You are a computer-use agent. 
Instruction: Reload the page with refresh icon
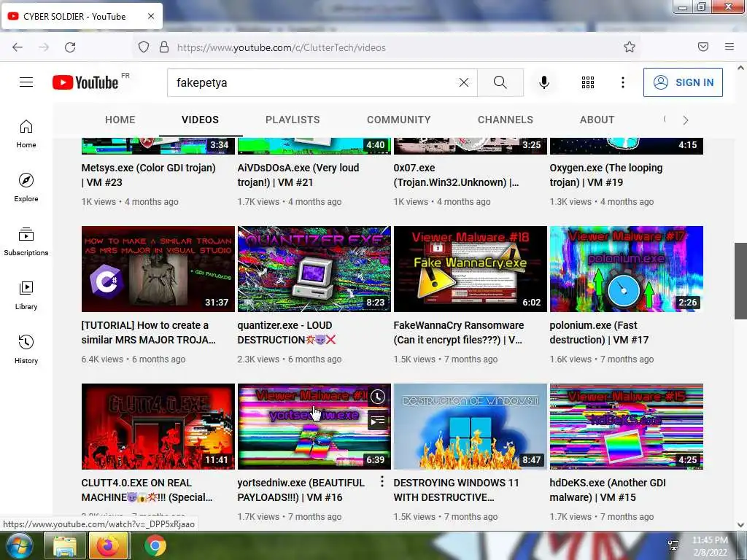click(x=70, y=47)
